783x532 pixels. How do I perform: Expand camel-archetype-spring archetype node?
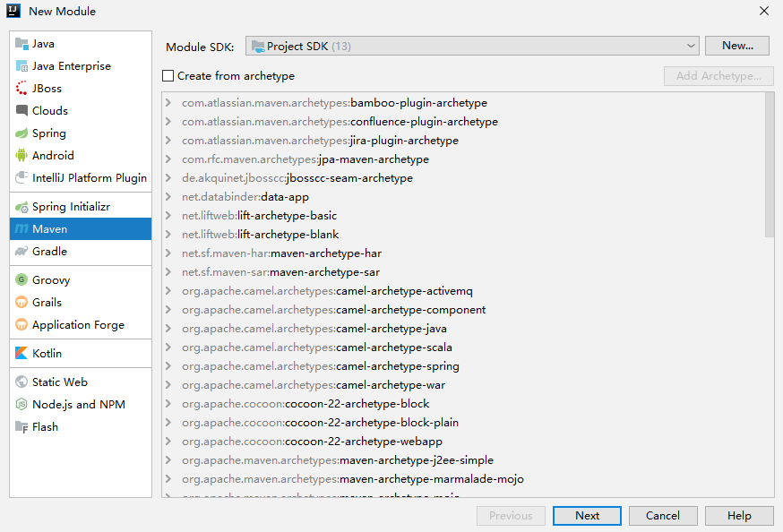(168, 366)
